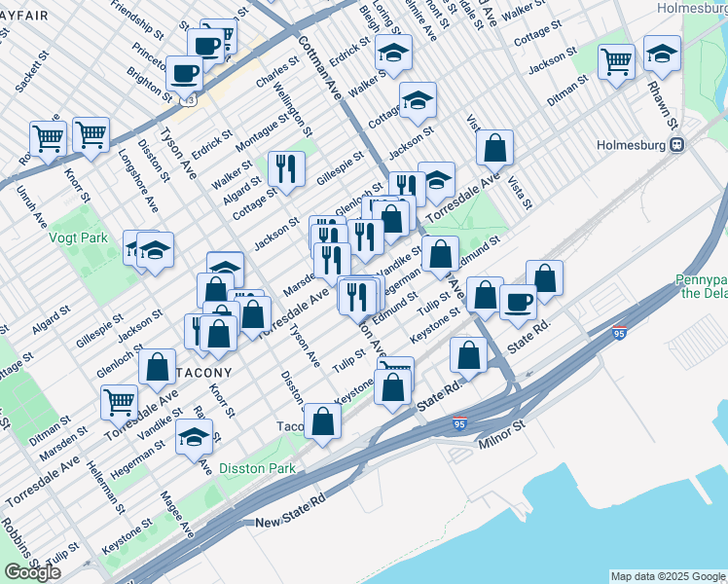Click the Hellerman St label
This screenshot has width=728, height=584.
(106, 488)
